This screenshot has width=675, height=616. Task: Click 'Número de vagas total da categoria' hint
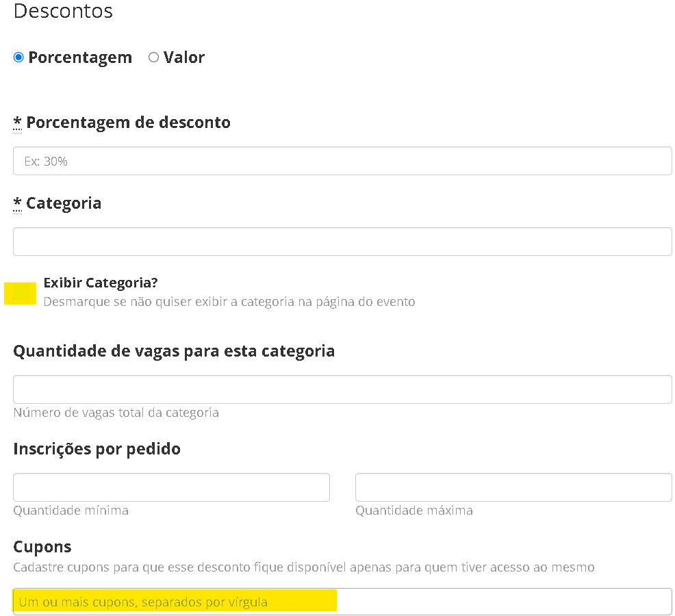(x=116, y=413)
